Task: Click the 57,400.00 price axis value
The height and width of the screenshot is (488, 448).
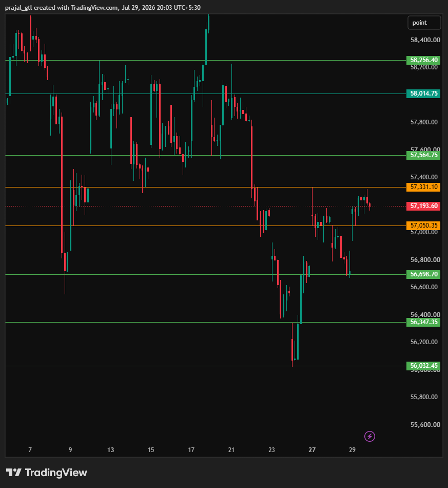Action: [424, 177]
